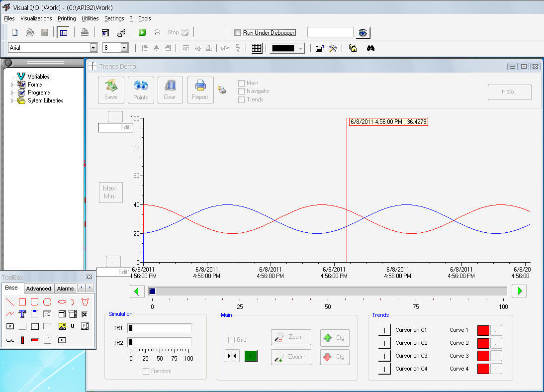
Task: Open the Utilities menu
Action: point(90,18)
